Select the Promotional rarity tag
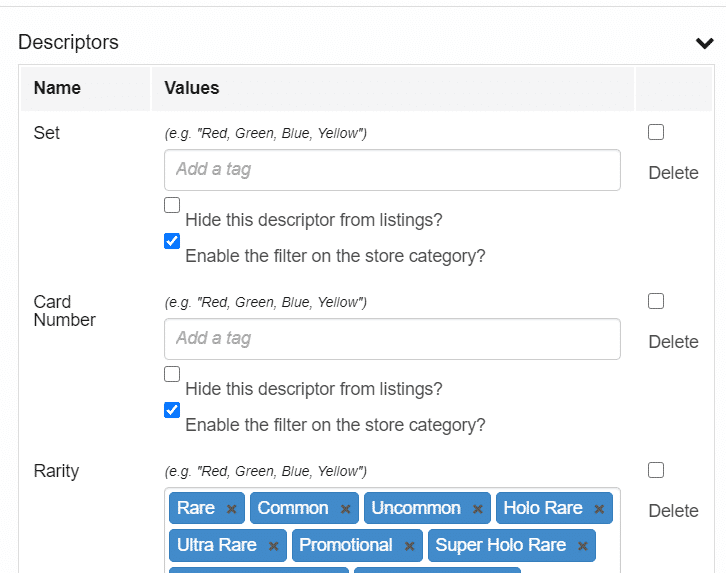The image size is (726, 573). pos(346,545)
